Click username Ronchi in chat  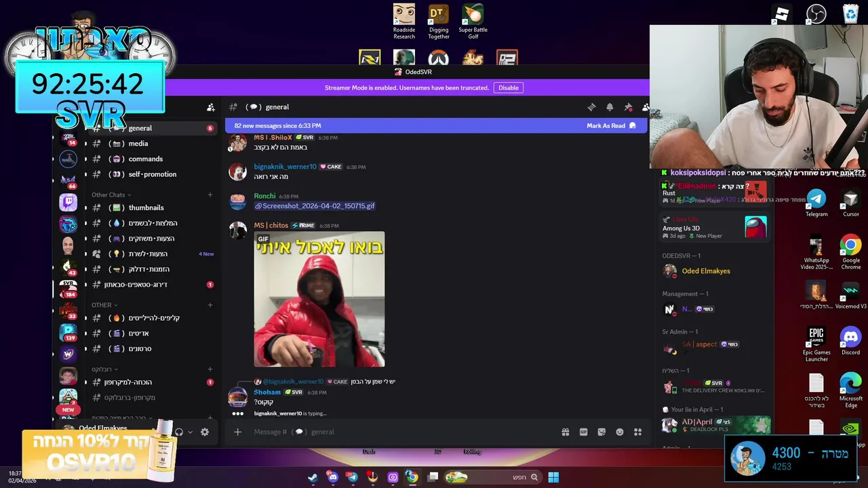click(x=264, y=196)
